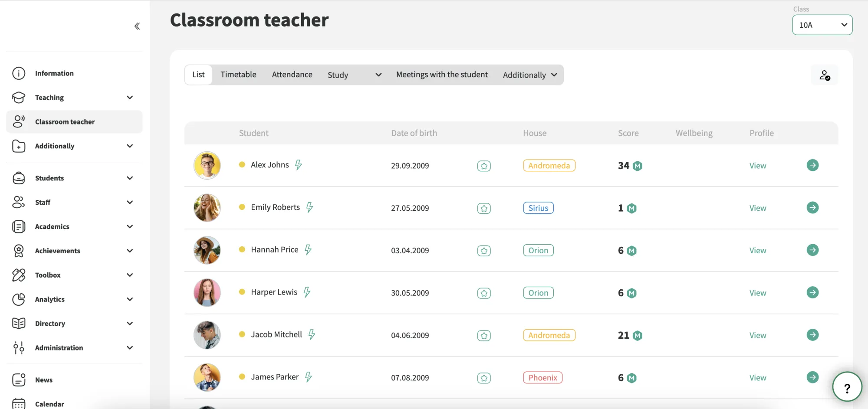View Alex Johns profile link
Screen dimensions: 868x409
tap(758, 166)
